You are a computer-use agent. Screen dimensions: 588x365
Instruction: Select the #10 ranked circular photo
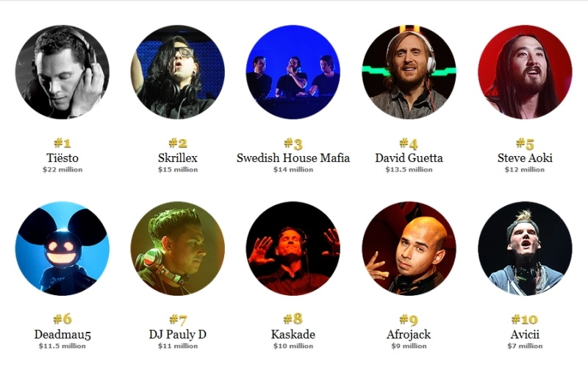coord(525,249)
